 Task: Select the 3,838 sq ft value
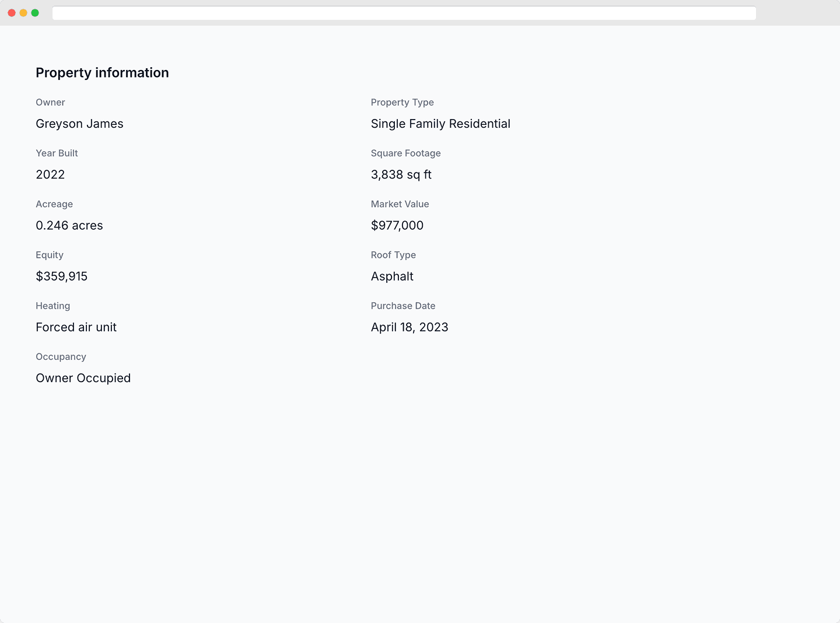point(401,174)
